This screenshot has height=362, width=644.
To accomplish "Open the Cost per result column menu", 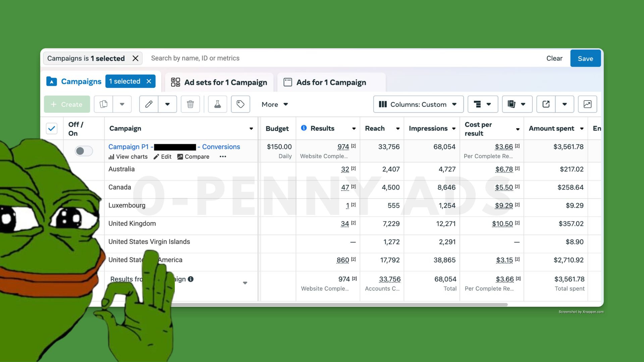I will (x=518, y=129).
